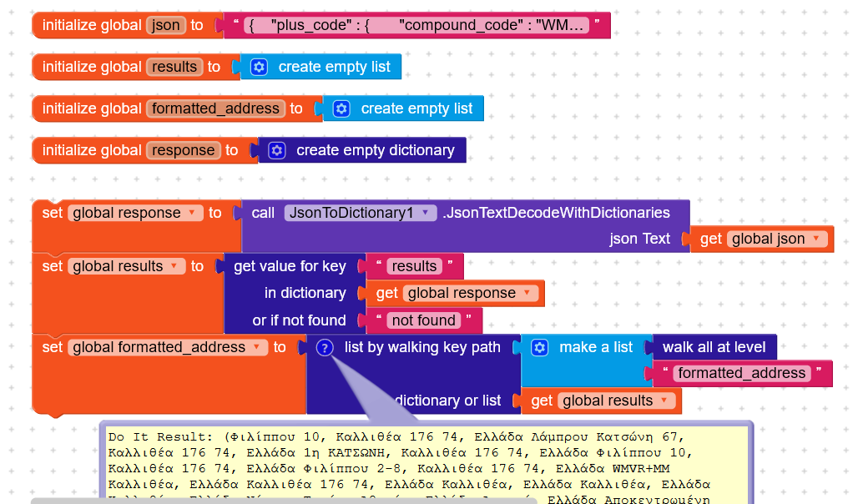The width and height of the screenshot is (858, 504).
Task: Open the set global results variable dropdown
Action: tap(126, 266)
